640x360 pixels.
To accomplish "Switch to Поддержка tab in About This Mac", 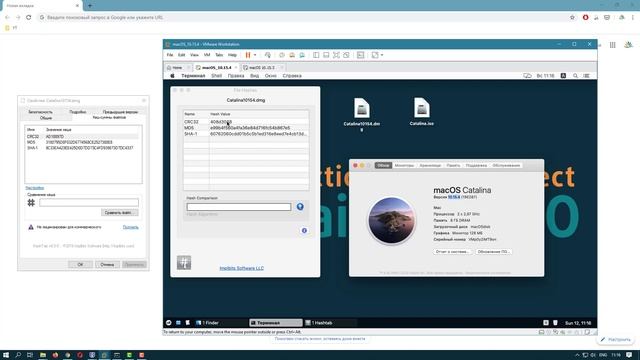I will click(x=476, y=165).
